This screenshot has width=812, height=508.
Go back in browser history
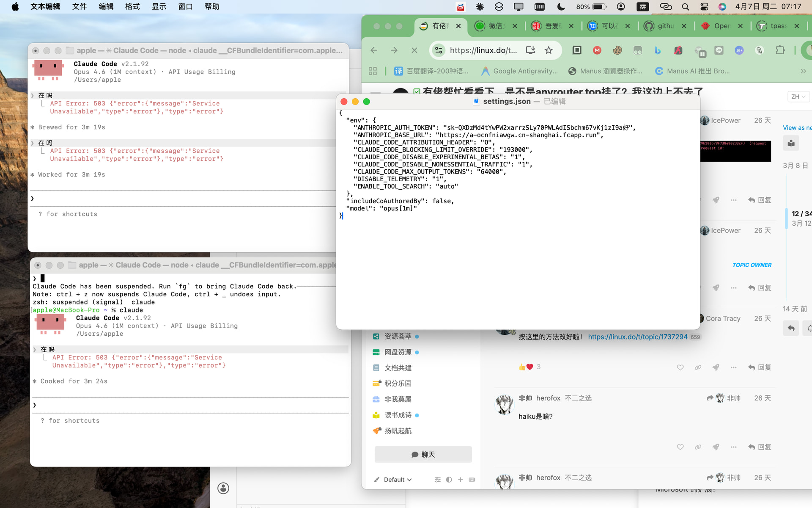(374, 50)
